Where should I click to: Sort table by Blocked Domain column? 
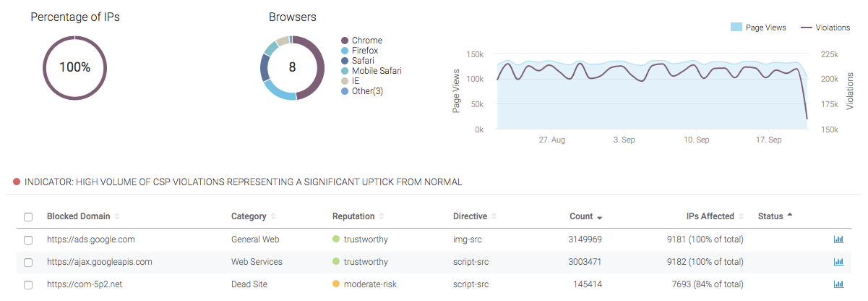(79, 216)
